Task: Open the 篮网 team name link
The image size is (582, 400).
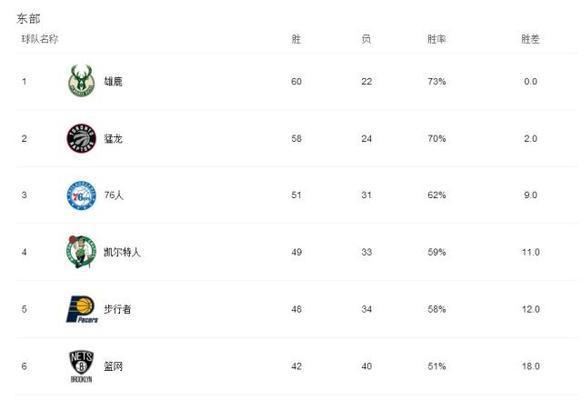Action: tap(113, 367)
